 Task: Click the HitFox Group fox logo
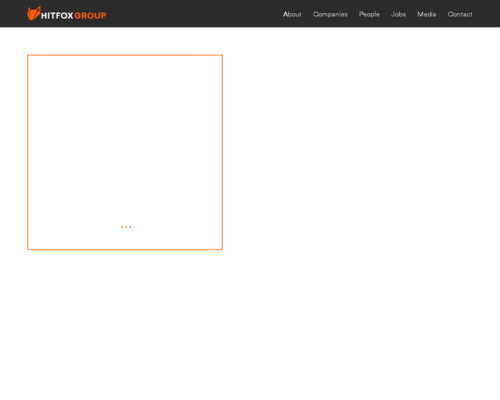click(x=34, y=13)
